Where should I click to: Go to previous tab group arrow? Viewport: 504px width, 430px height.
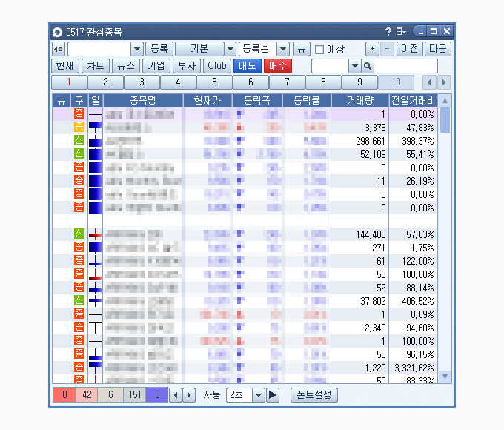[x=429, y=82]
